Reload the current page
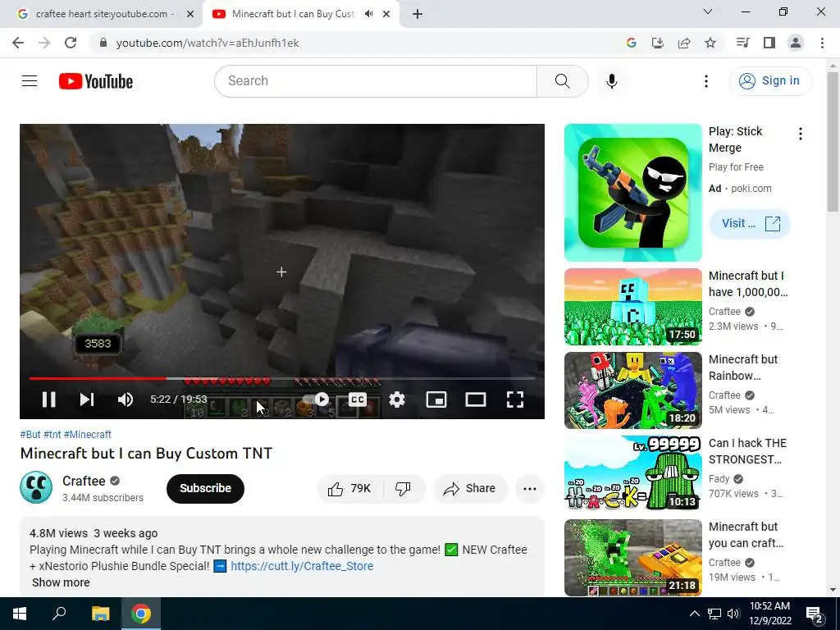 click(x=71, y=43)
